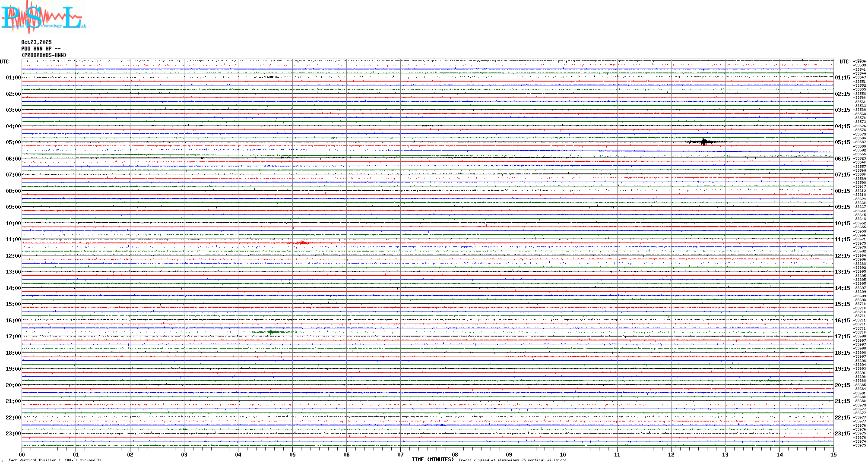Image resolution: width=868 pixels, height=466 pixels.
Task: Click the PSL Seismology Lab logo
Action: (x=43, y=17)
